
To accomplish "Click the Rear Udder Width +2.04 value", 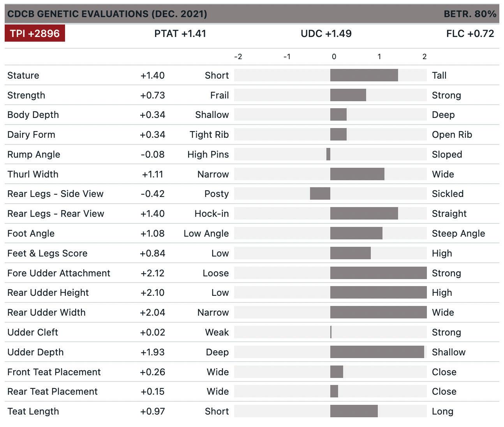I will [153, 313].
